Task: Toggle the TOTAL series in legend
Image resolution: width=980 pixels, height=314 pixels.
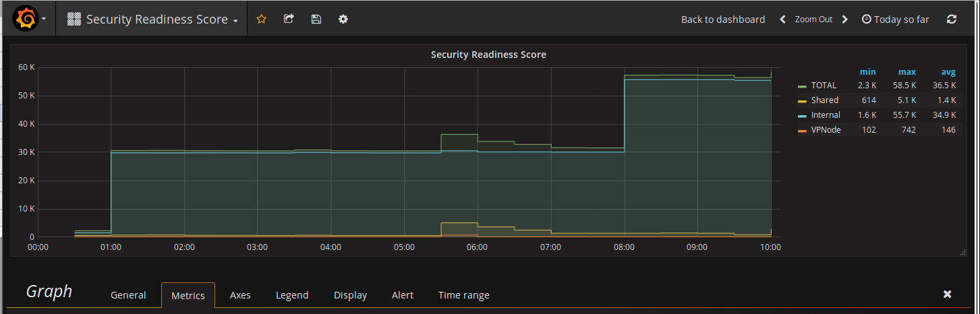Action: 824,86
